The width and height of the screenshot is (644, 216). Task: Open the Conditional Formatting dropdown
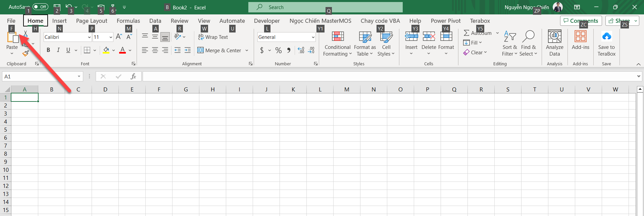coord(338,44)
